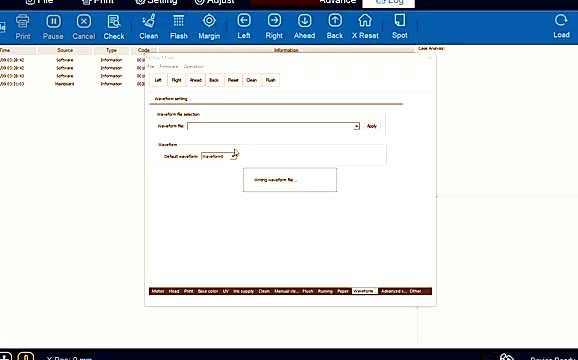This screenshot has height=360, width=578.
Task: Open the Setting menu tab
Action: (156, 2)
